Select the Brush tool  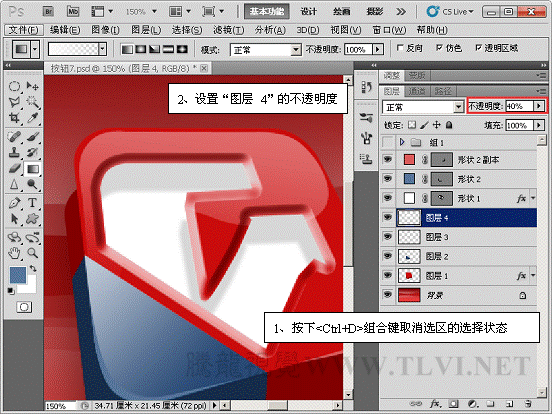coord(33,137)
